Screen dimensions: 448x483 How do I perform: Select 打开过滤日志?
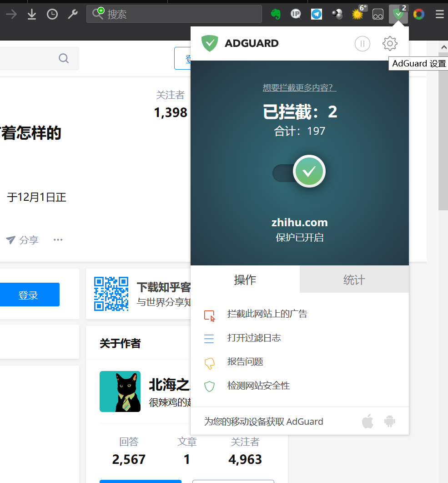[254, 338]
